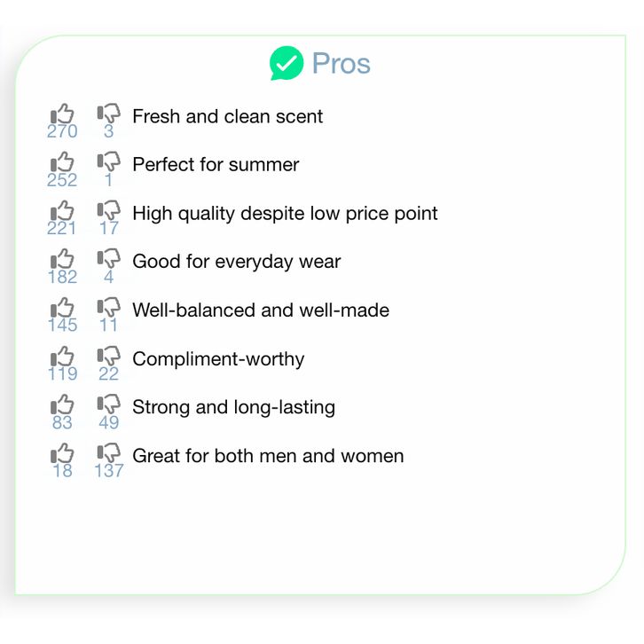Like 'High quality despite low price point'

tap(62, 212)
